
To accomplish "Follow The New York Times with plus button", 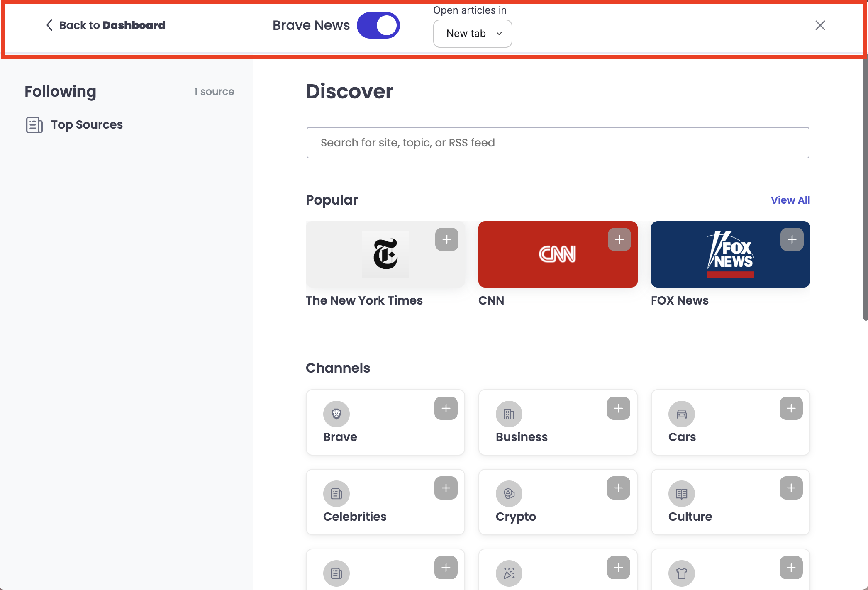I will pos(446,239).
